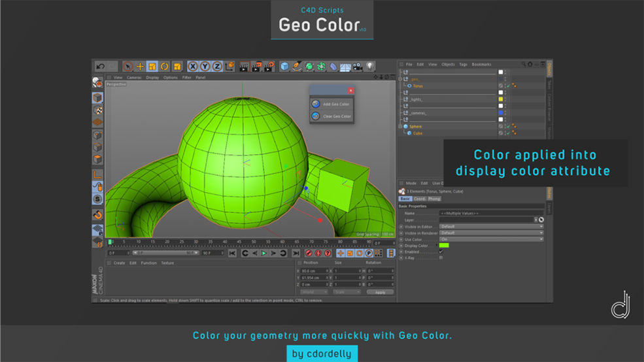This screenshot has height=362, width=644.
Task: Open the viewport Filter menu
Action: click(186, 77)
